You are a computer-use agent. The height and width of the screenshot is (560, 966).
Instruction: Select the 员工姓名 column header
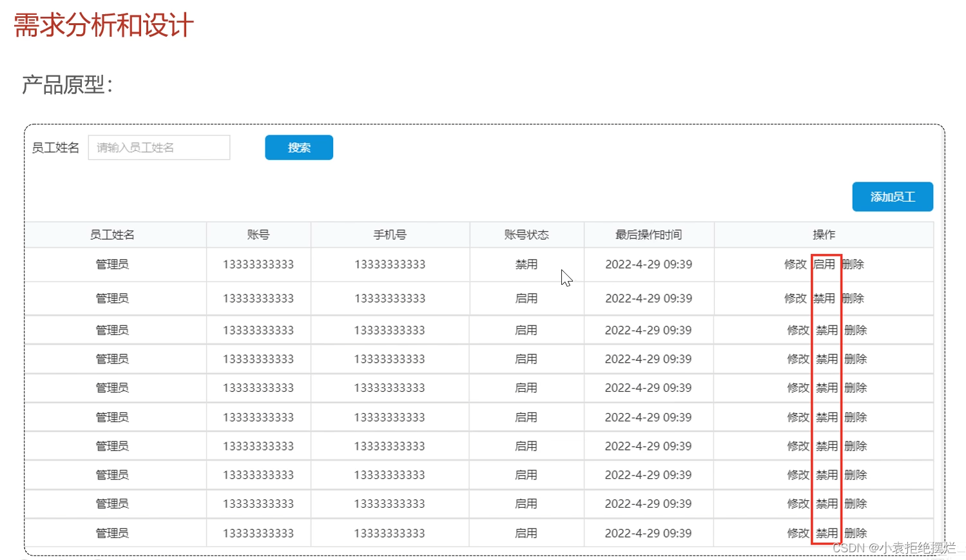click(x=111, y=235)
